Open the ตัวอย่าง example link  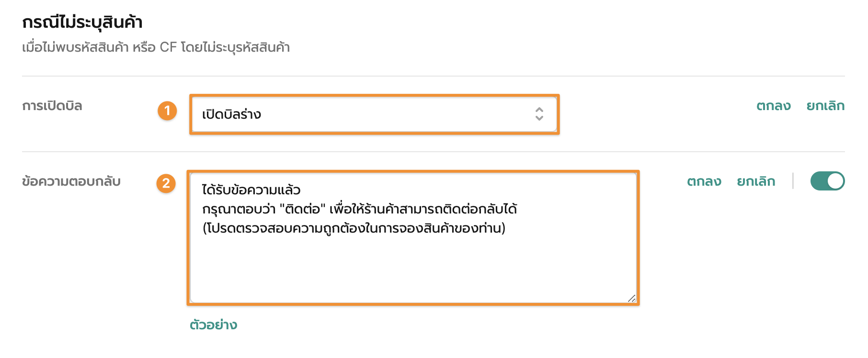pos(213,325)
